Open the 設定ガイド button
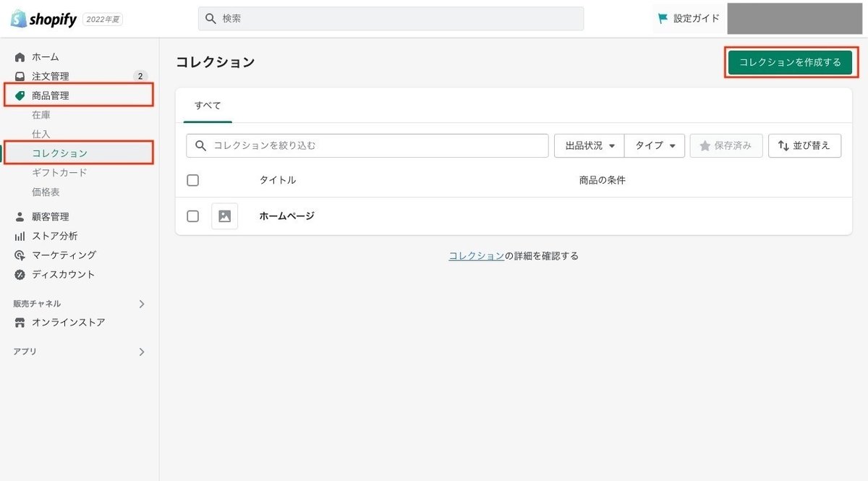The image size is (868, 481). [x=689, y=19]
